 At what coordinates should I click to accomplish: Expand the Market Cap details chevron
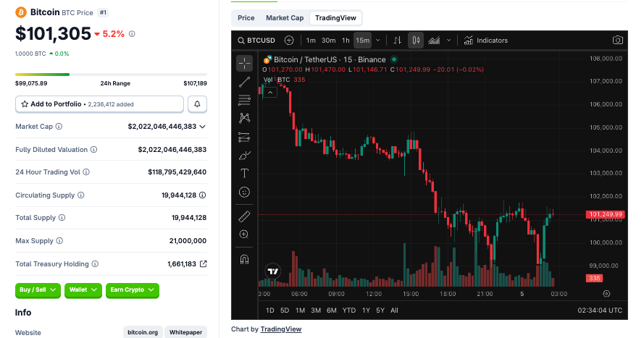[202, 127]
